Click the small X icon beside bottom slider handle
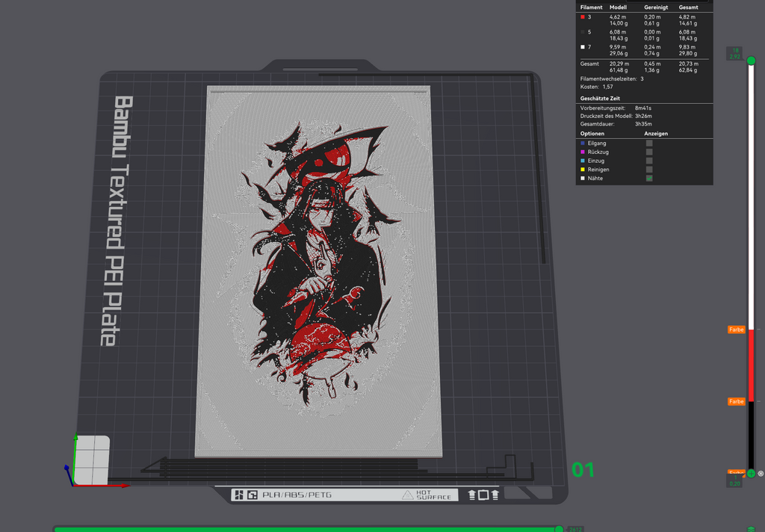Viewport: 765px width, 532px height. (x=761, y=474)
